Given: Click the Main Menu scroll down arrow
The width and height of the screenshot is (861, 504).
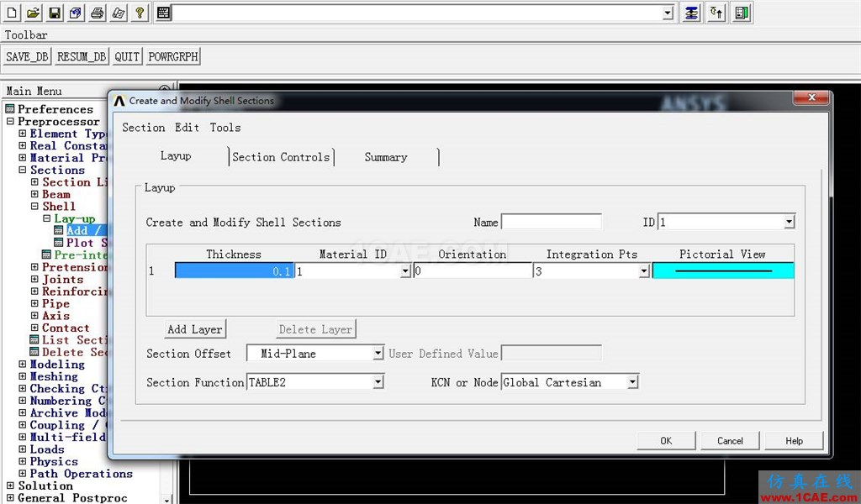Looking at the screenshot, I should (x=167, y=499).
